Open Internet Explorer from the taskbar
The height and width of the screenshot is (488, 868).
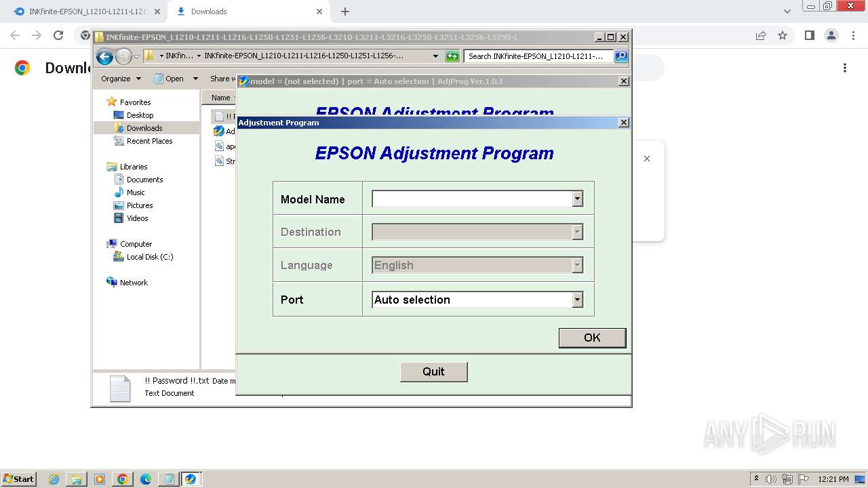[54, 479]
